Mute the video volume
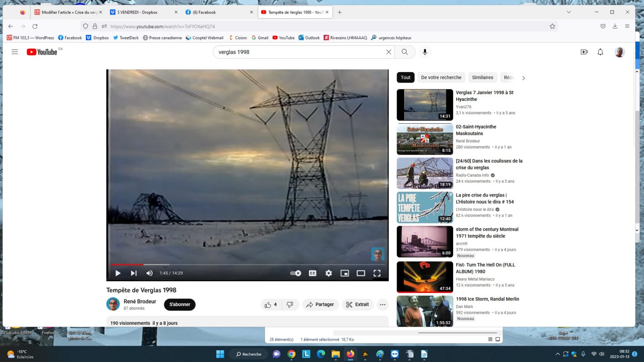Screen dimensions: 644x362 [x=150, y=273]
